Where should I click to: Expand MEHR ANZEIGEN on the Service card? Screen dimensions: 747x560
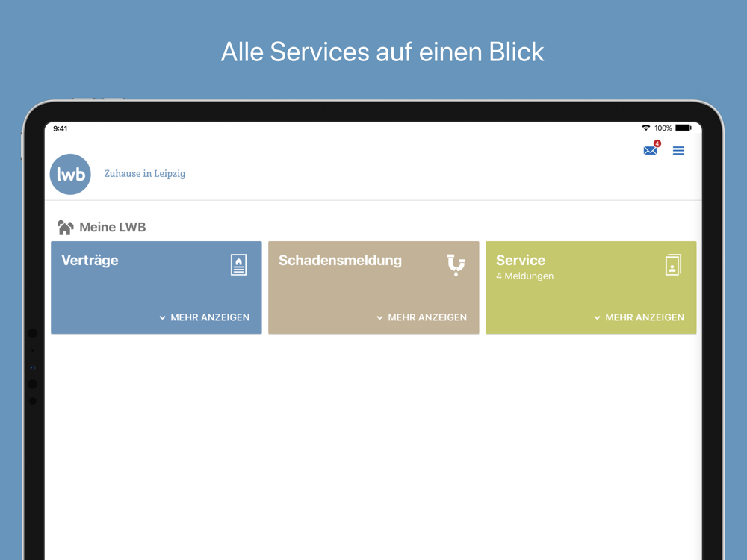639,317
